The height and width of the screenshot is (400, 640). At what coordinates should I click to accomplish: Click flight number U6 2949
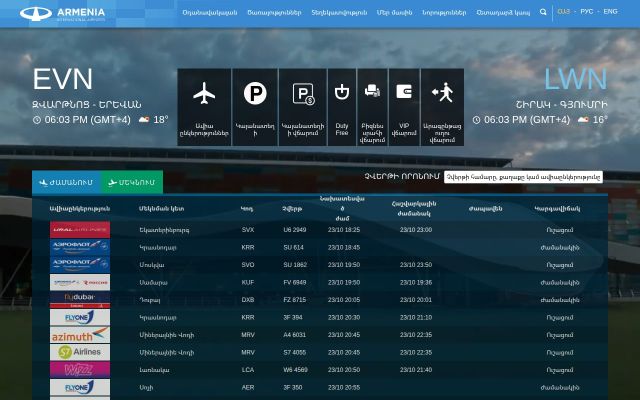pyautogui.click(x=295, y=230)
